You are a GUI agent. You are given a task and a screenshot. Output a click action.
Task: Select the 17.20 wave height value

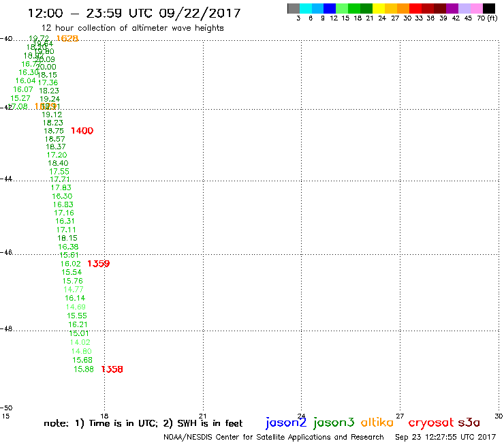coord(57,155)
